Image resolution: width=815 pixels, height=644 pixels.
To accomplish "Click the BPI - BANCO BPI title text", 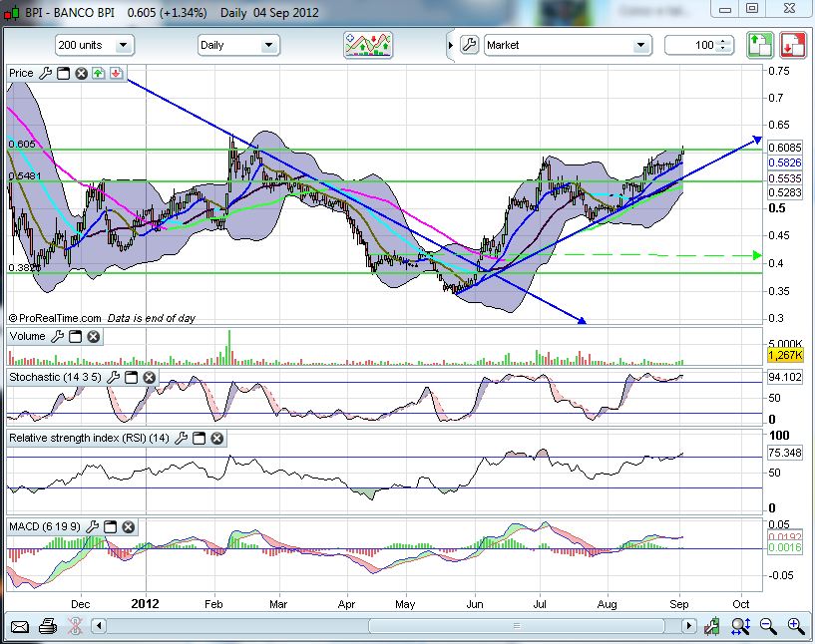I will [x=70, y=13].
